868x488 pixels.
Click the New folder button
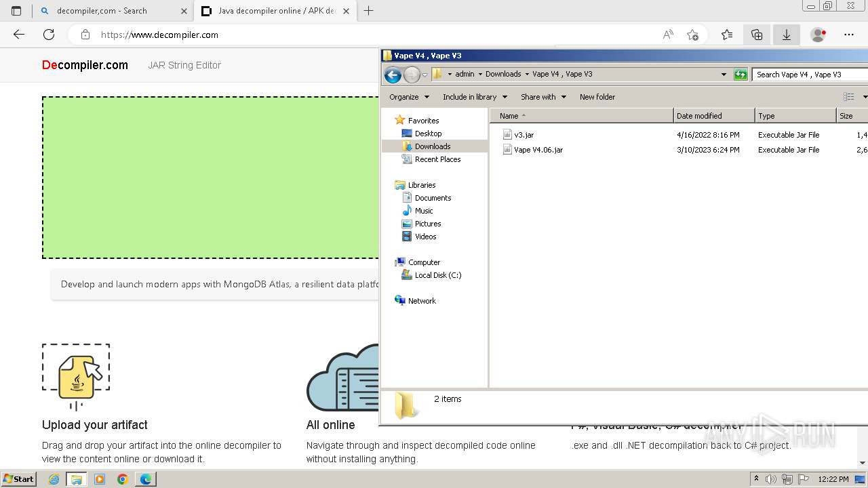(597, 97)
